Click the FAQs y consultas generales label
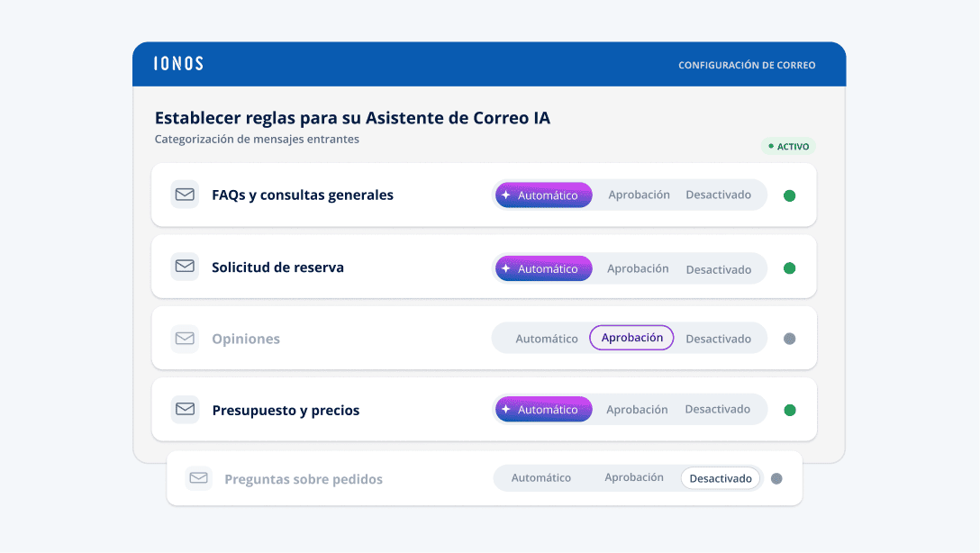Image resolution: width=980 pixels, height=553 pixels. [x=303, y=195]
